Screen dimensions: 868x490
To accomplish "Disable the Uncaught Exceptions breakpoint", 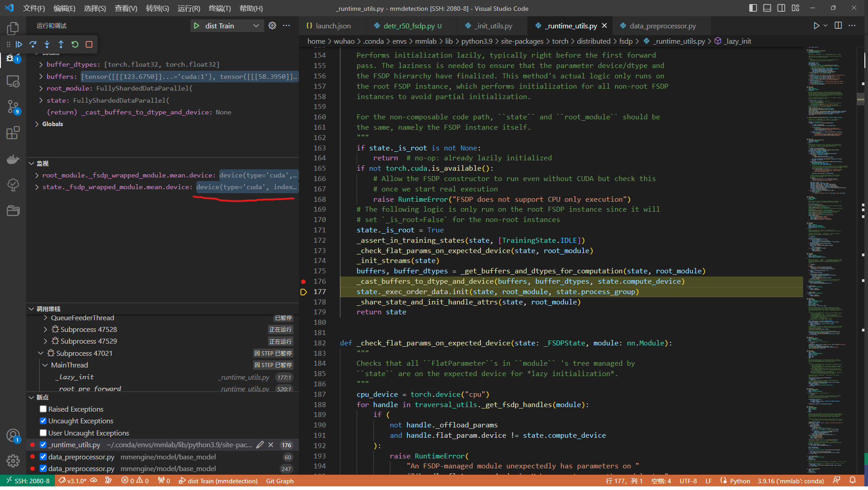I will (x=43, y=421).
